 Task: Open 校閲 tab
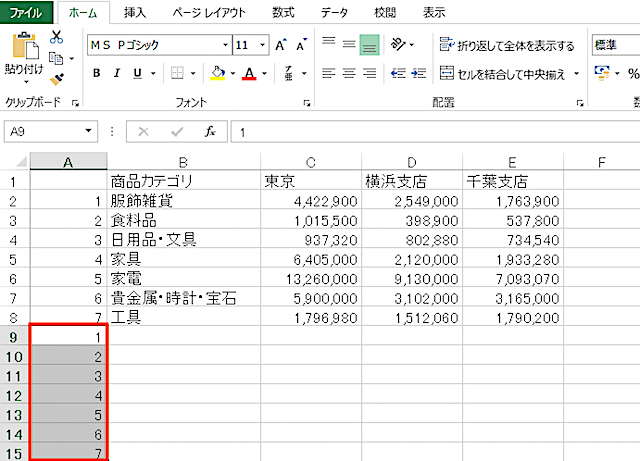(x=385, y=13)
